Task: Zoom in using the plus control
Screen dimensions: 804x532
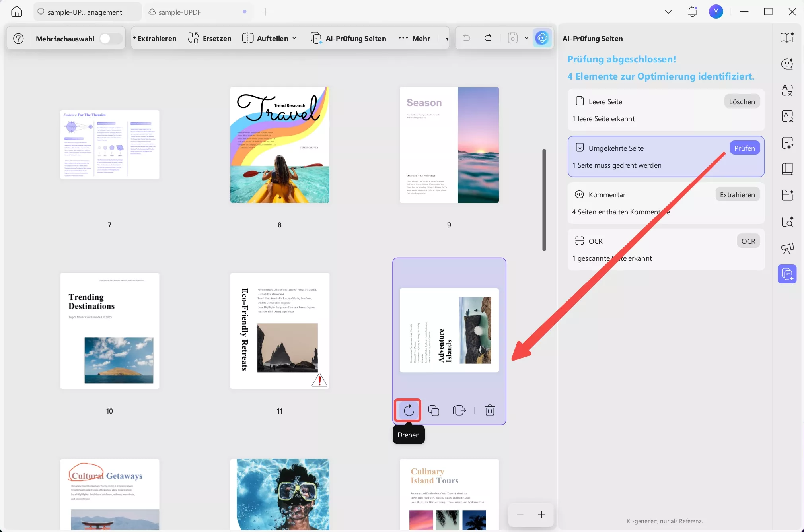Action: [541, 515]
